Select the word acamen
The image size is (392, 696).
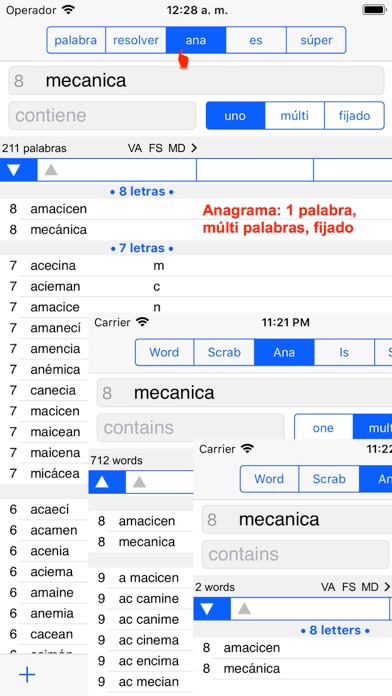54,530
